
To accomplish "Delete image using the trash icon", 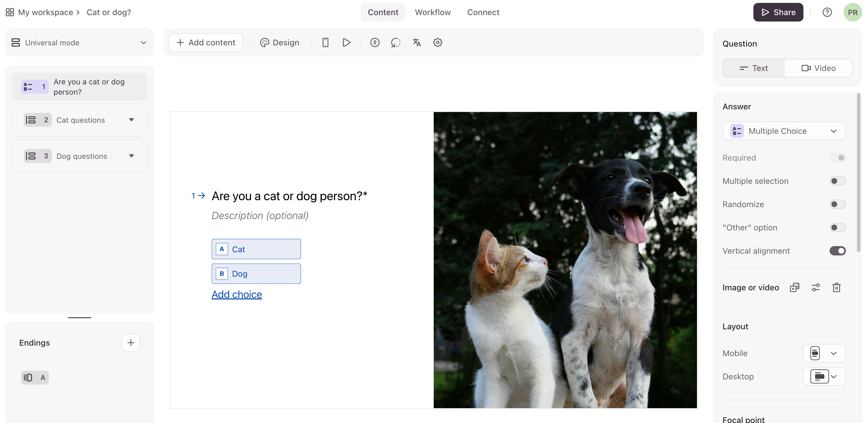I will pyautogui.click(x=836, y=287).
